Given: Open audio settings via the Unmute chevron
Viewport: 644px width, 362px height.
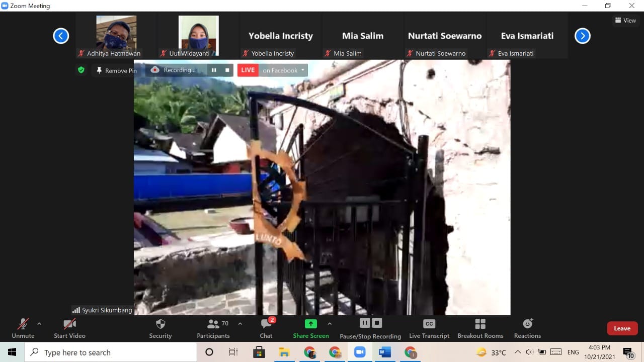Looking at the screenshot, I should pos(38,323).
